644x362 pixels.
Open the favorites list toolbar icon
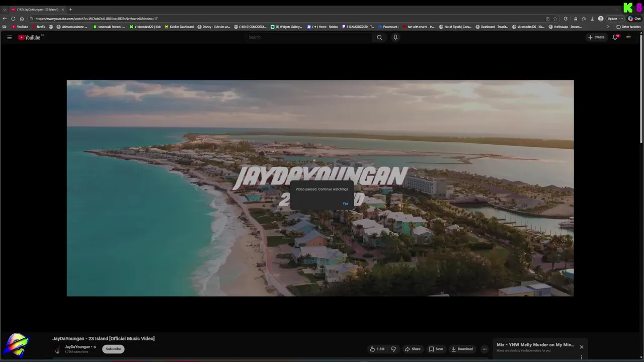click(584, 19)
